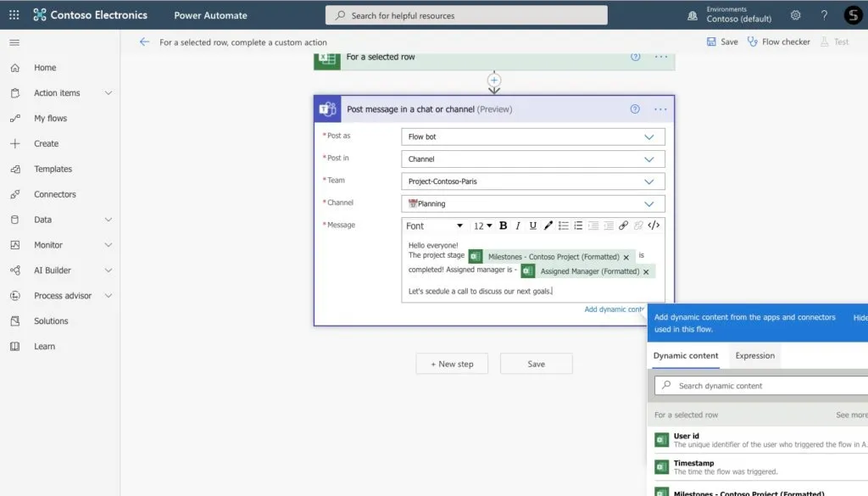Click Save in the top command bar
The image size is (868, 496).
pyautogui.click(x=722, y=42)
